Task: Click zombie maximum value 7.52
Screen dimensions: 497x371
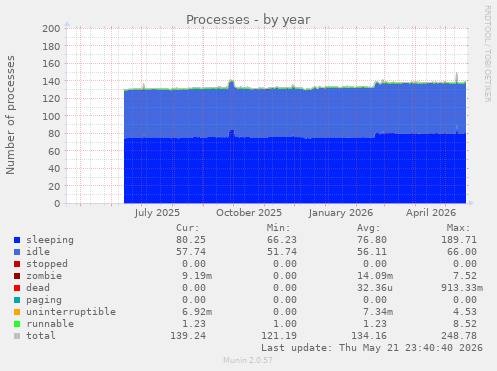Action: pyautogui.click(x=465, y=276)
